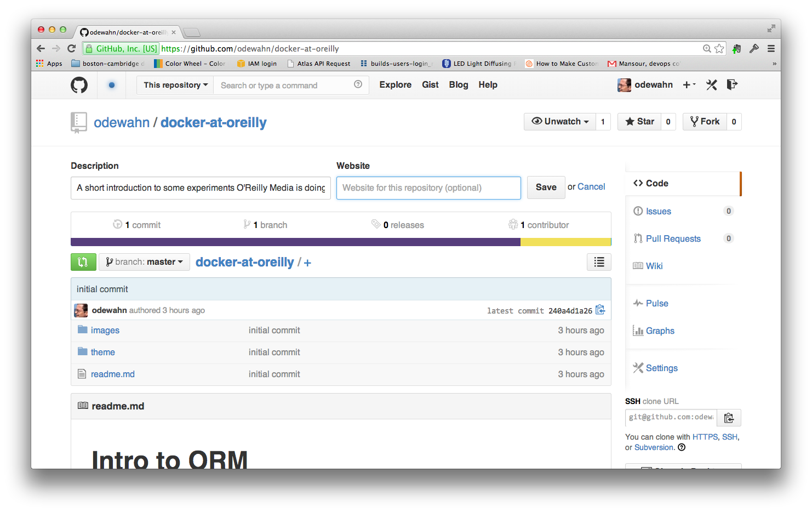Focus the Website input field

pyautogui.click(x=428, y=188)
